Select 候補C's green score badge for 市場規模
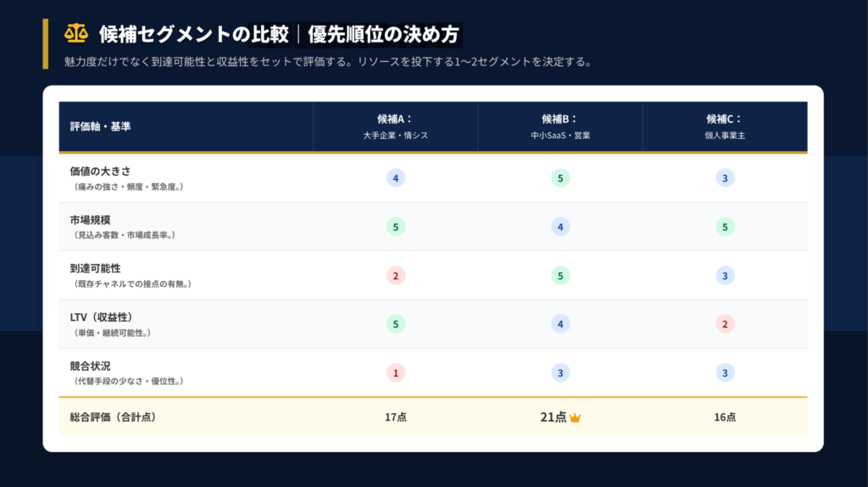Viewport: 868px width, 487px height. pos(724,227)
